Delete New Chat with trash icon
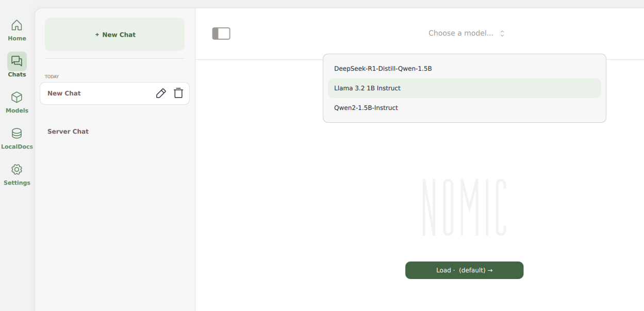This screenshot has height=311, width=644. tap(178, 93)
